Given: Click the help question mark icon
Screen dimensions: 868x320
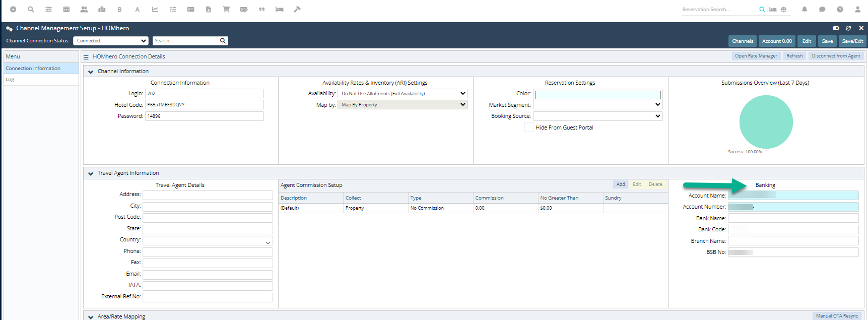Looking at the screenshot, I should pyautogui.click(x=840, y=10).
